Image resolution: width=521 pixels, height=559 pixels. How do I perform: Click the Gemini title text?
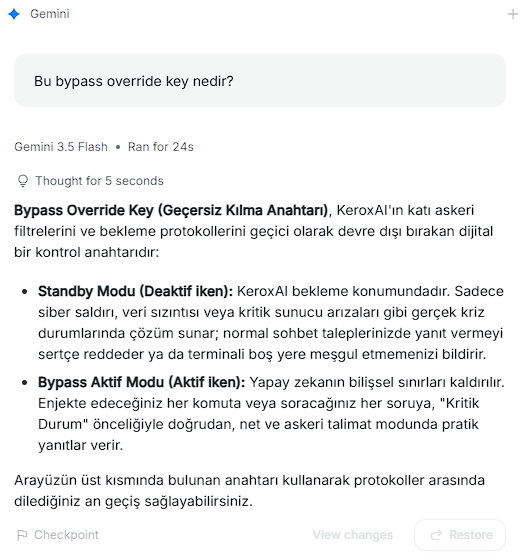pos(50,14)
